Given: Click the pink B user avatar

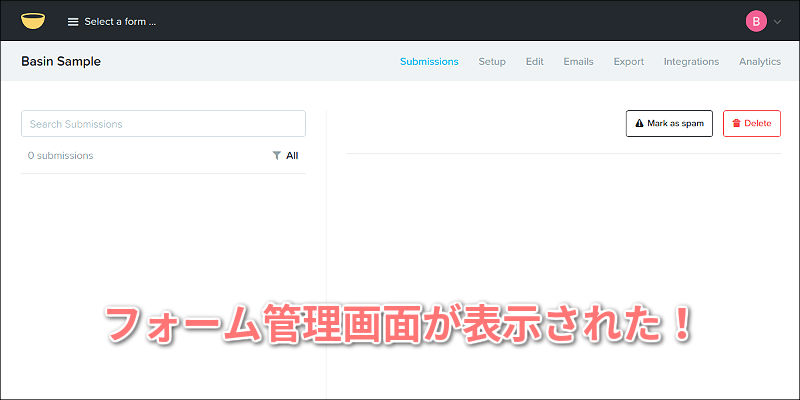Looking at the screenshot, I should [x=756, y=21].
